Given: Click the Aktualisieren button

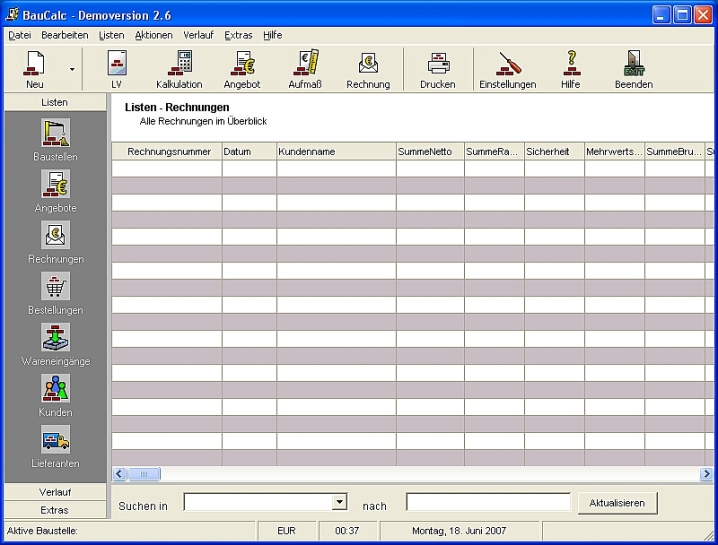Looking at the screenshot, I should click(618, 502).
